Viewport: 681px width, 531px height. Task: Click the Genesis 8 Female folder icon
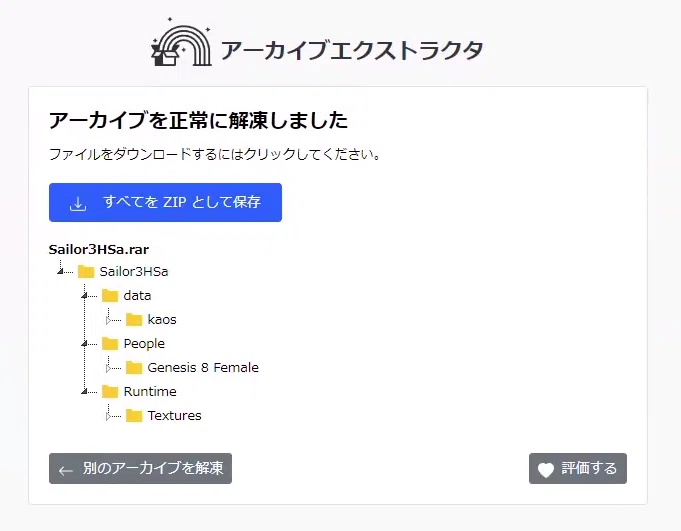133,368
